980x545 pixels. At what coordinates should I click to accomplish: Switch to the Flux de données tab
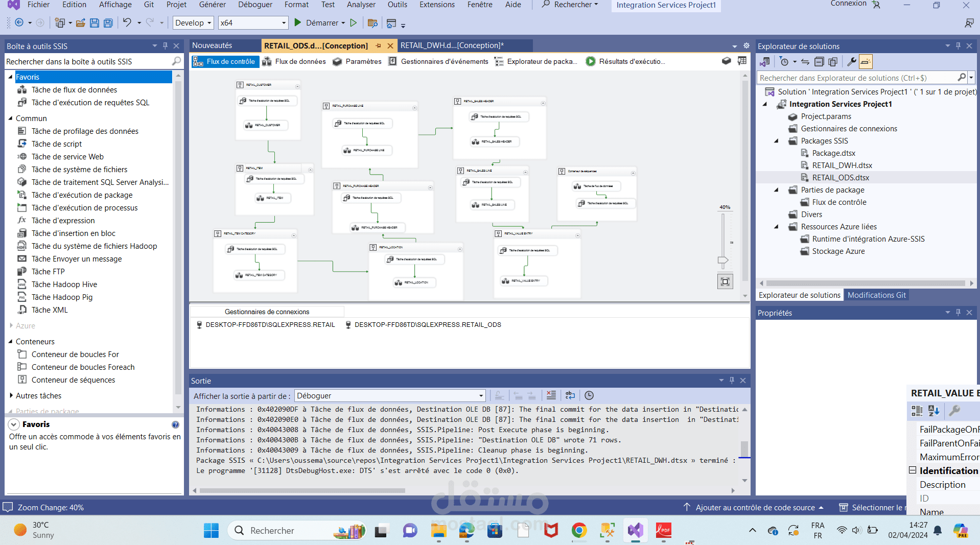(x=294, y=61)
